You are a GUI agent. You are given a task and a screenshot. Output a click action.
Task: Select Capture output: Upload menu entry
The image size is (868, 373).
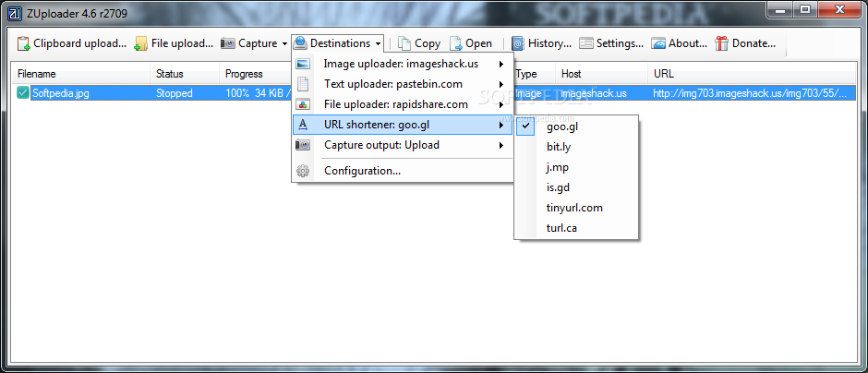click(403, 145)
